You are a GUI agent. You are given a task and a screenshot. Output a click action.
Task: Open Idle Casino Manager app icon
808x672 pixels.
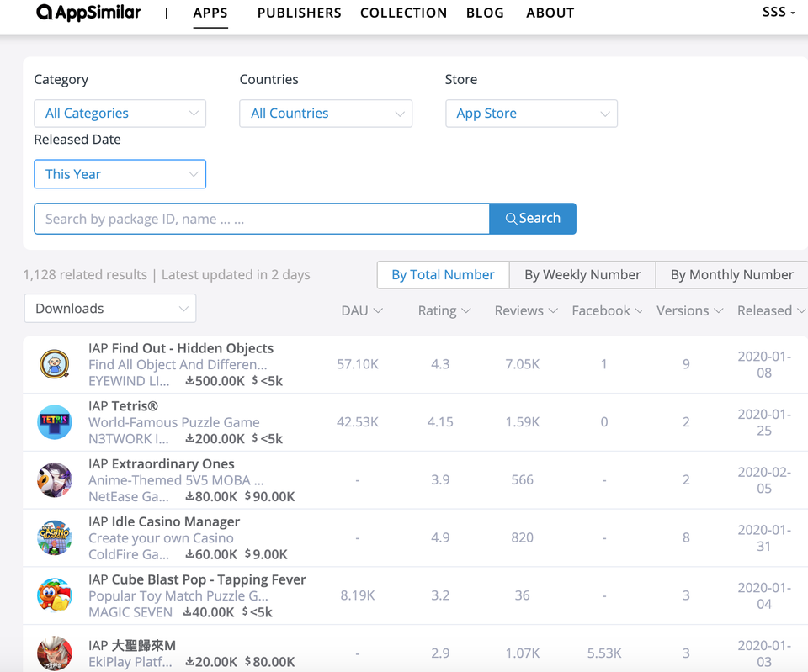[55, 537]
